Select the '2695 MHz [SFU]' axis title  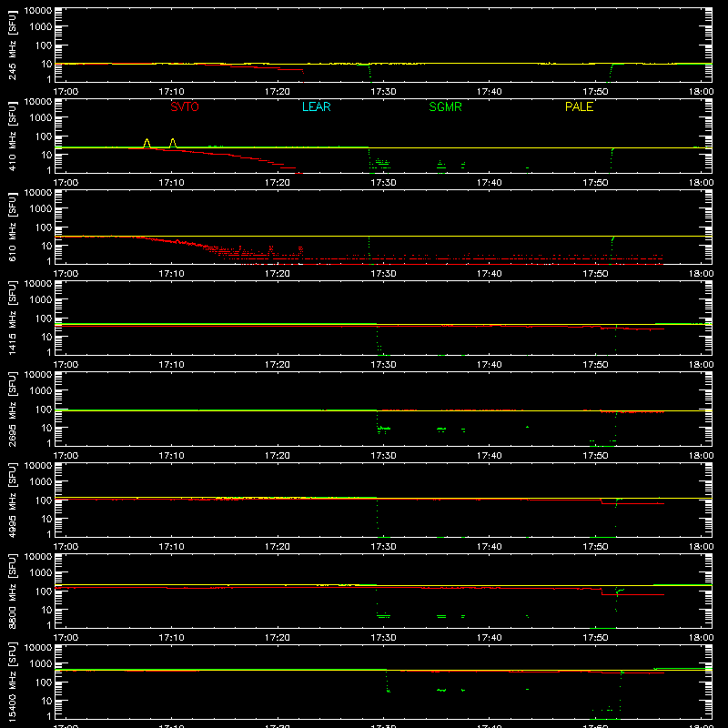pyautogui.click(x=12, y=409)
